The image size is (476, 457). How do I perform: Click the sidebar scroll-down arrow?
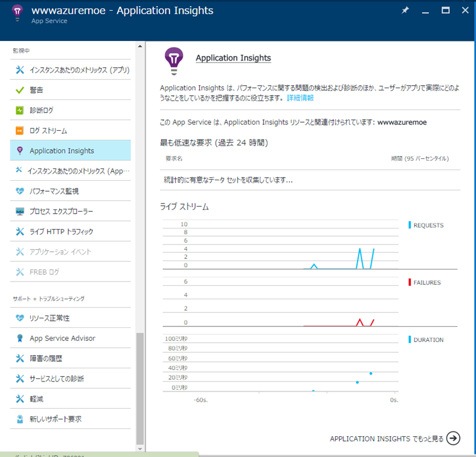tap(140, 449)
